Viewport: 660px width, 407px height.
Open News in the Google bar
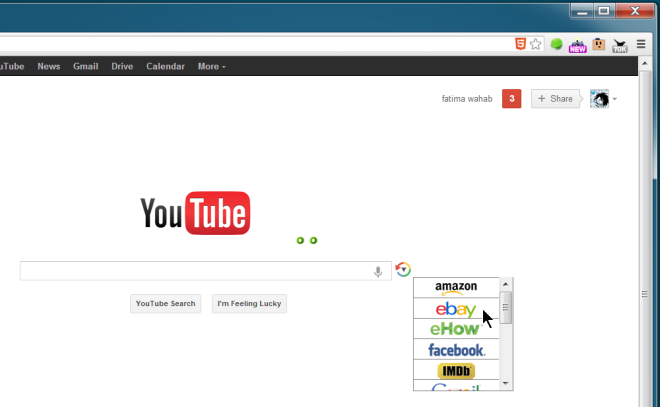click(x=49, y=67)
